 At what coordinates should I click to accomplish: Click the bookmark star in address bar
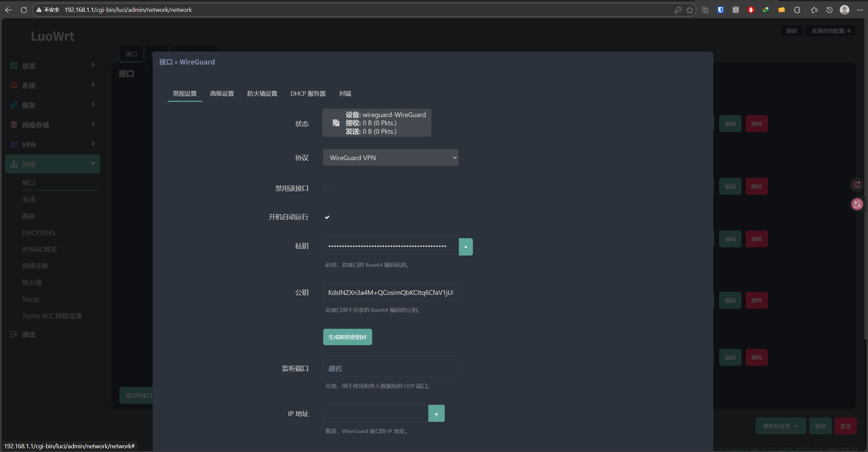(x=690, y=10)
